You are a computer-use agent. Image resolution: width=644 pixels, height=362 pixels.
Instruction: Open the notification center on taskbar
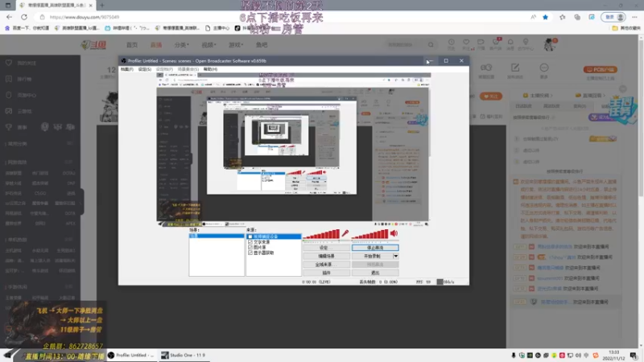634,355
